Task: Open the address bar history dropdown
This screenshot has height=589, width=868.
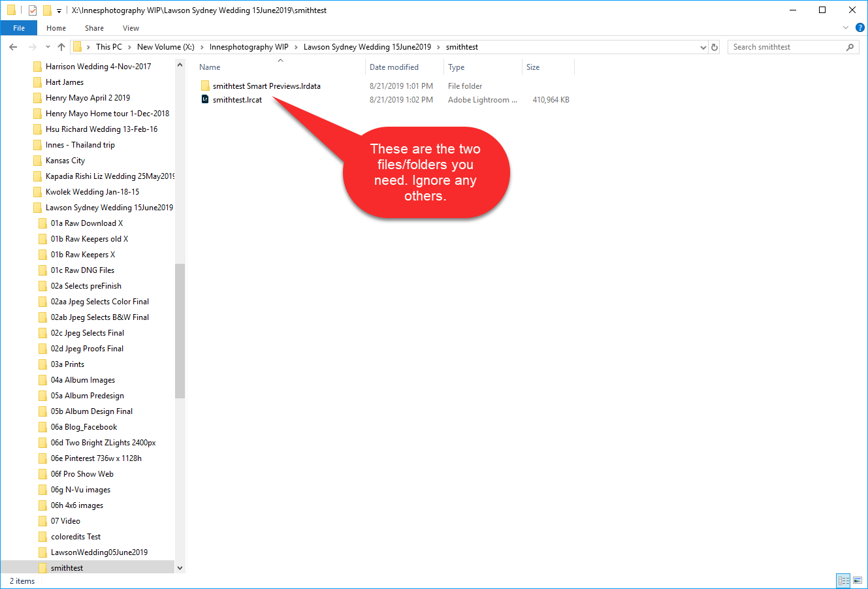Action: point(703,47)
